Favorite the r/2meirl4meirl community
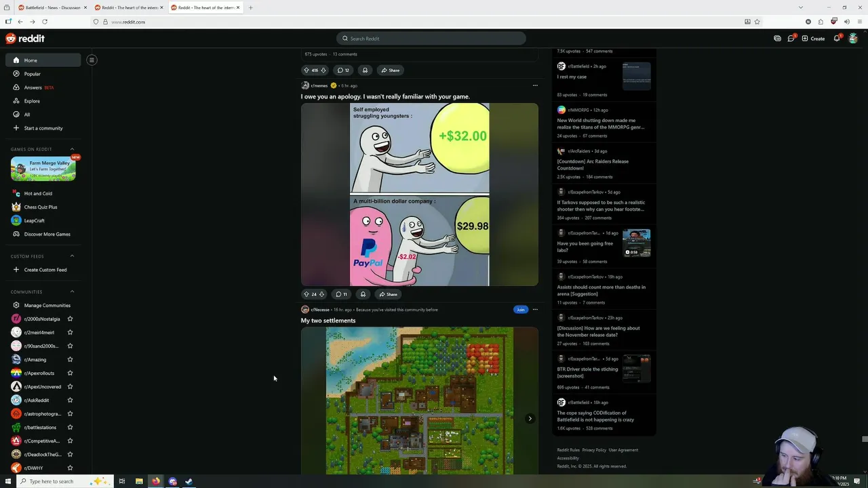This screenshot has height=488, width=868. (70, 332)
